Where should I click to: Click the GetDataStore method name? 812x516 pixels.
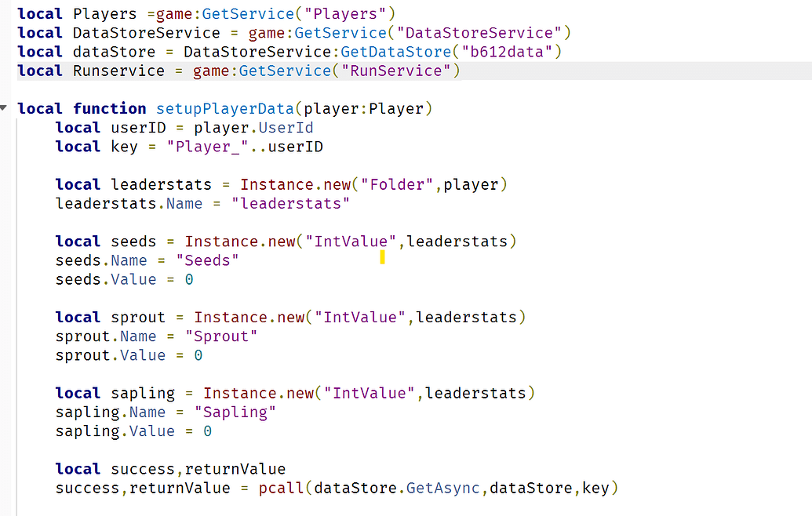click(395, 51)
